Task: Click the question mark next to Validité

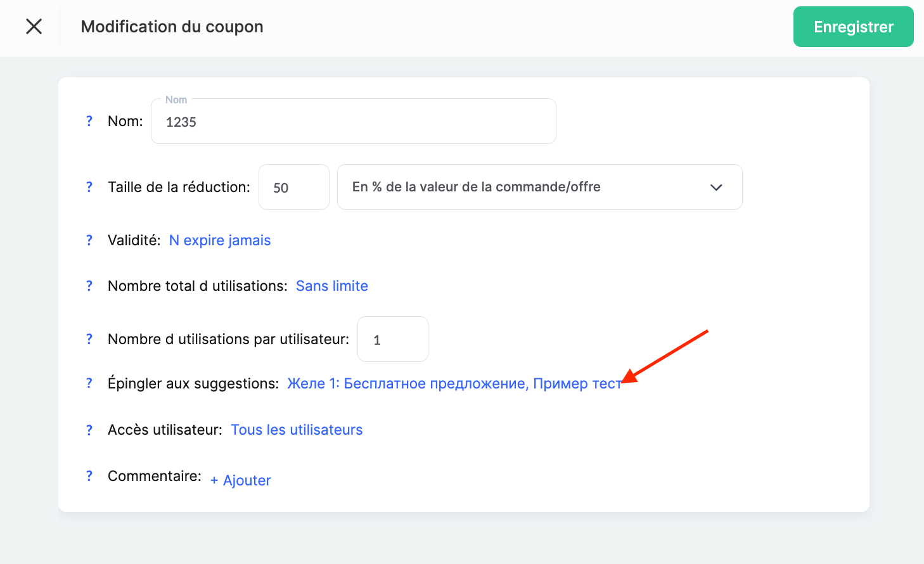Action: (89, 240)
